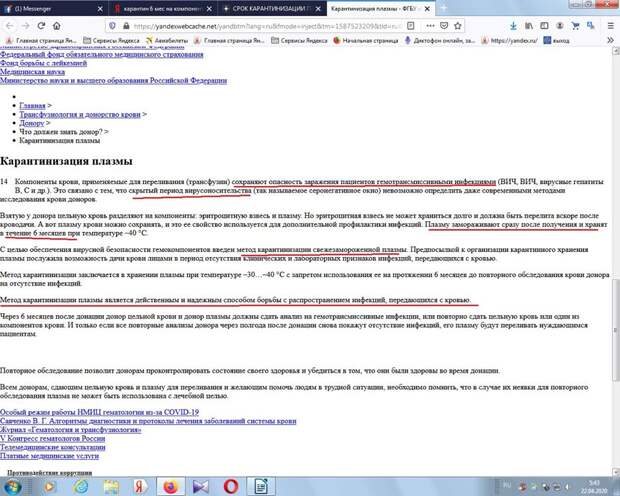This screenshot has width=620, height=496.
Task: Reload the current page
Action: pyautogui.click(x=41, y=26)
